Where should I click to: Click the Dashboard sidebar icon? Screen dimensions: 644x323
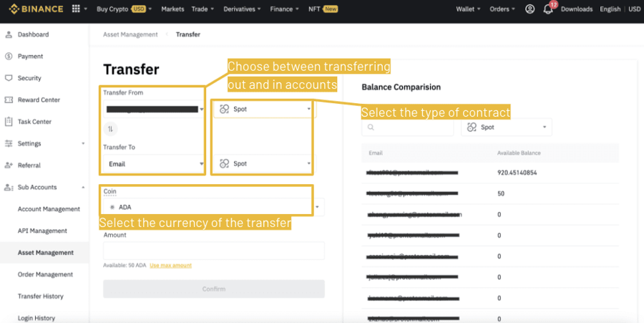9,34
